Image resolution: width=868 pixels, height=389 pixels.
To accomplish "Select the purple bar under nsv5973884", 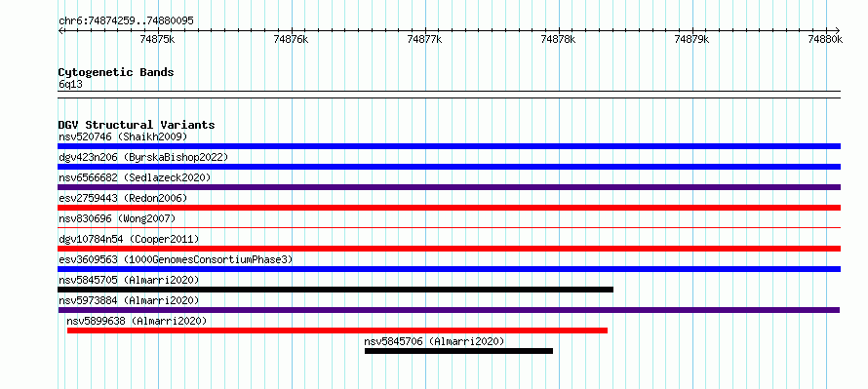I will tap(449, 310).
